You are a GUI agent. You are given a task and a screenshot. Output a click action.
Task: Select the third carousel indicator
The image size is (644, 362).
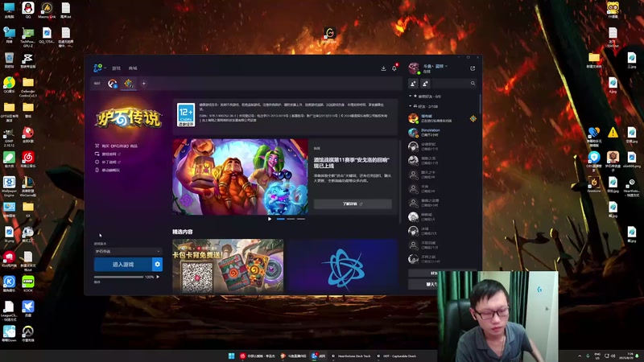tap(301, 219)
